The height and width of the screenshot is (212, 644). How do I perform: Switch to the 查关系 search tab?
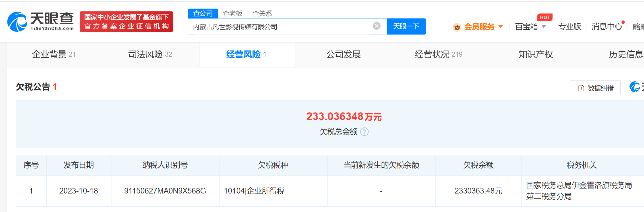pos(262,13)
